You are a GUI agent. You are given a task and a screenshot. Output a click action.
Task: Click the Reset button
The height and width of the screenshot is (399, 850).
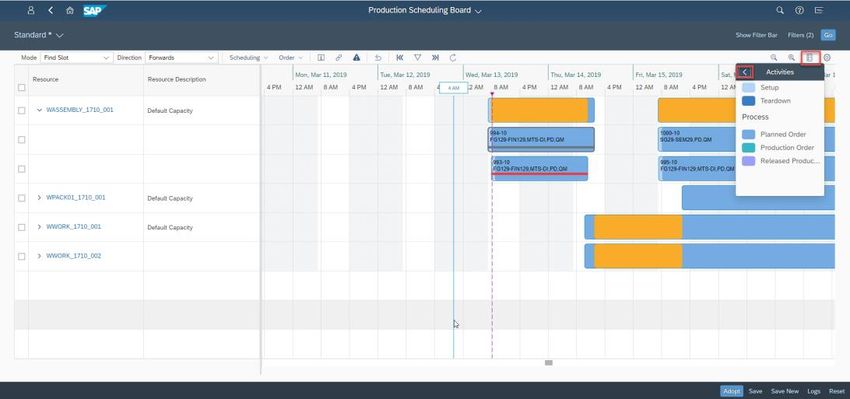tap(836, 391)
